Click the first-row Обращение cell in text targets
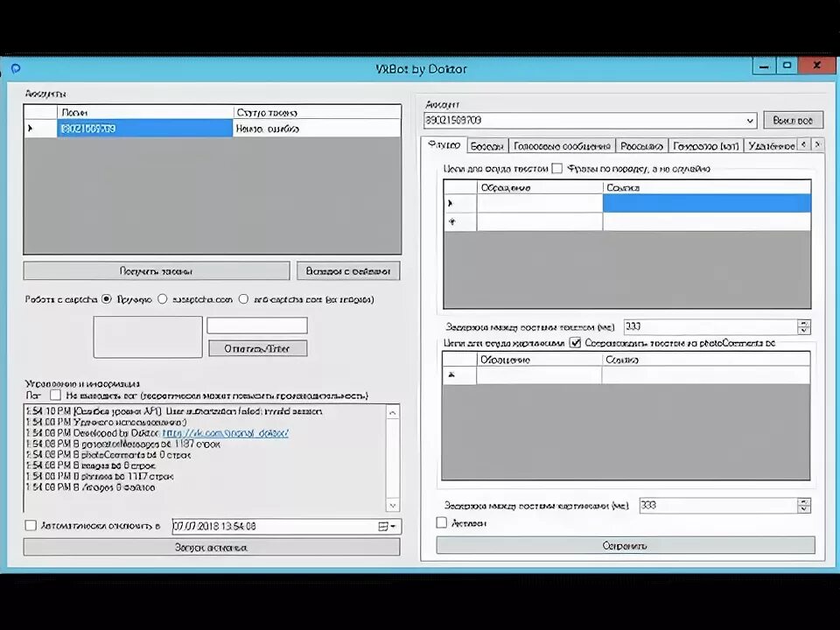Viewport: 840px width, 630px height. click(540, 204)
